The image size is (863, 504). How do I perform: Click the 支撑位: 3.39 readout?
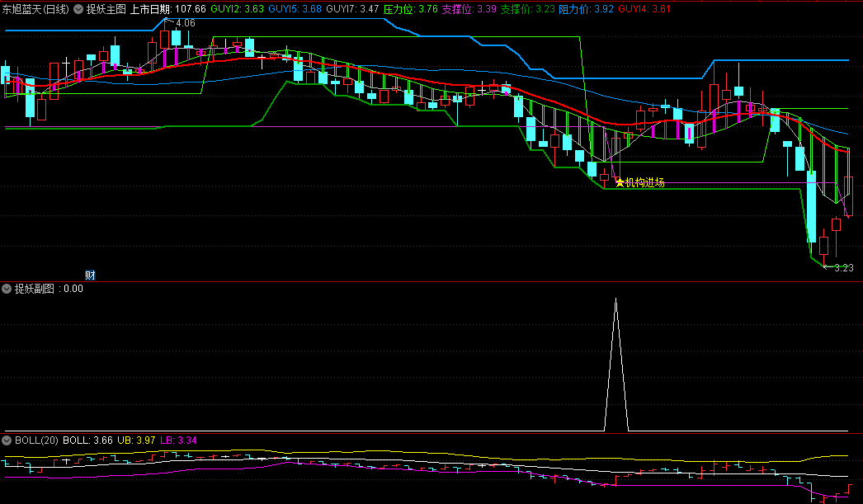[x=469, y=9]
